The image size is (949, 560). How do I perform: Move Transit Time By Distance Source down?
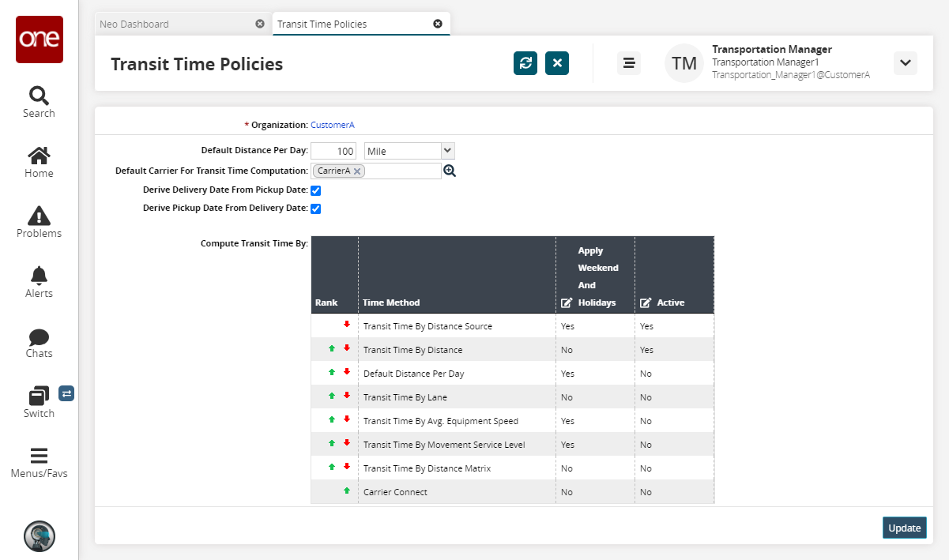coord(346,325)
